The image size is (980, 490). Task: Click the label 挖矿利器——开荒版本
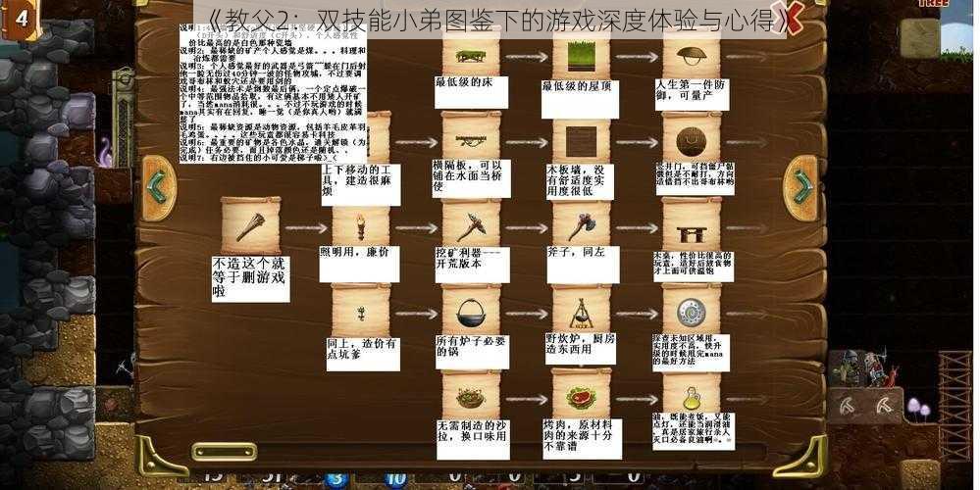click(473, 265)
